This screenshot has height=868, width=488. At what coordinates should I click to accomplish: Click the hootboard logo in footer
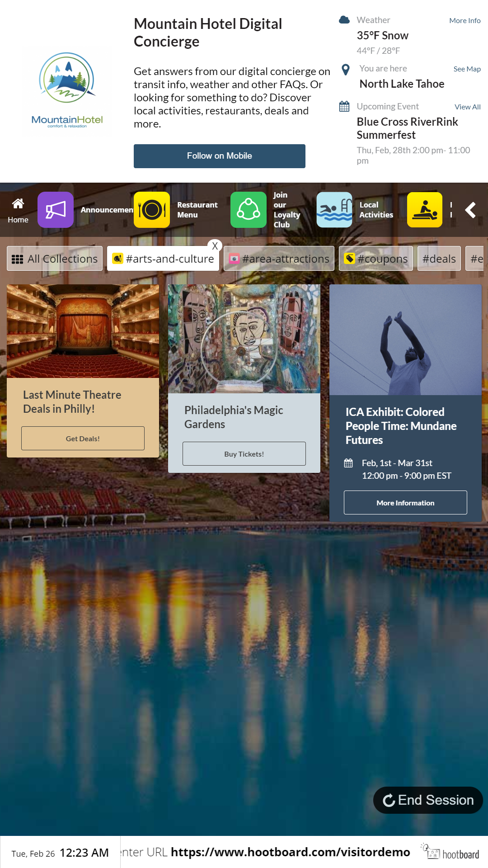[450, 853]
